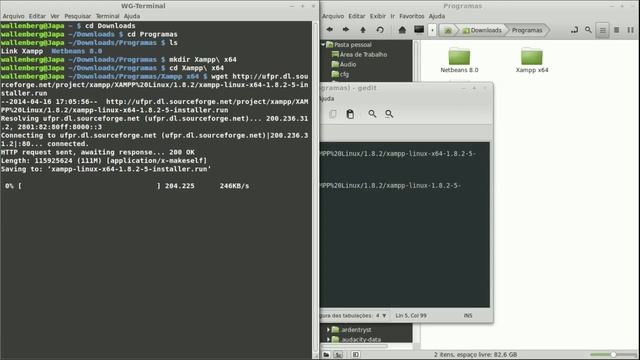Open Ajuda menu in gedit window

point(327,98)
